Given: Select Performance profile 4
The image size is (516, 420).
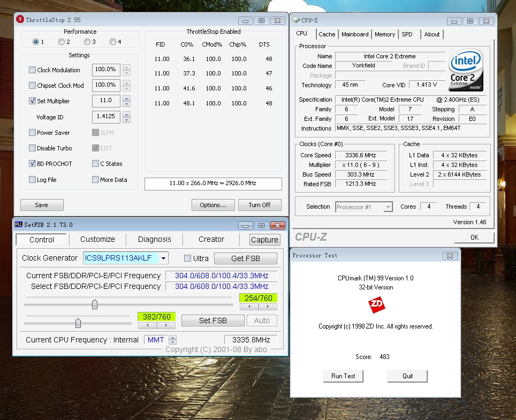Looking at the screenshot, I should click(x=113, y=42).
